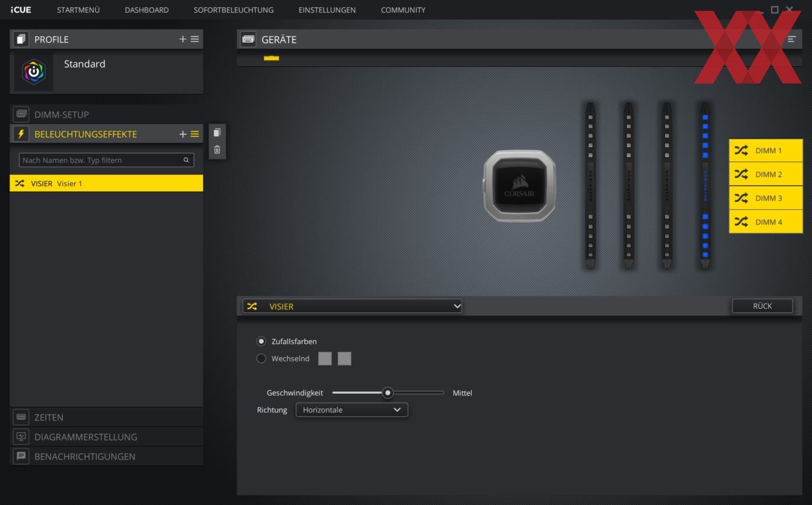Open the Community menu item
This screenshot has height=505, width=812.
pyautogui.click(x=403, y=10)
